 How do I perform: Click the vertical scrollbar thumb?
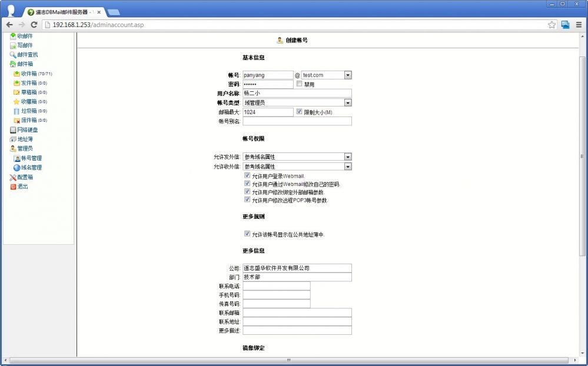(x=582, y=157)
